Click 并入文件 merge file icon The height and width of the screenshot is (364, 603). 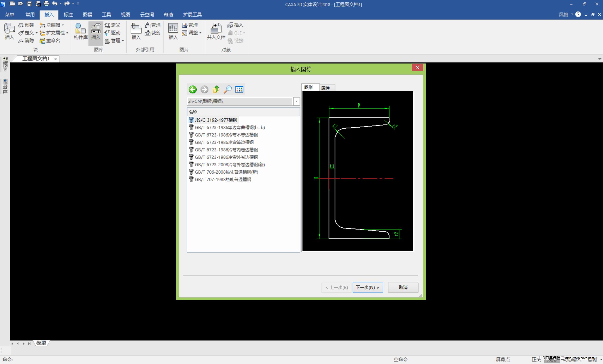[216, 31]
